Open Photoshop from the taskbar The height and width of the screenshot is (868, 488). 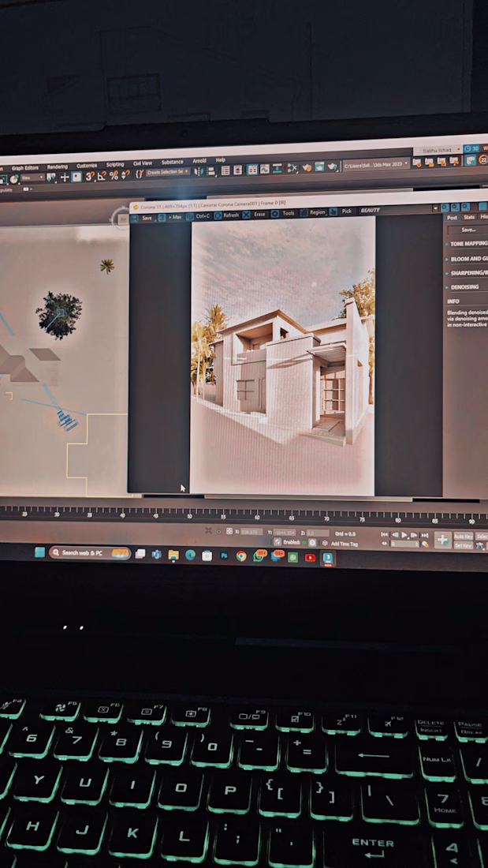pos(224,556)
